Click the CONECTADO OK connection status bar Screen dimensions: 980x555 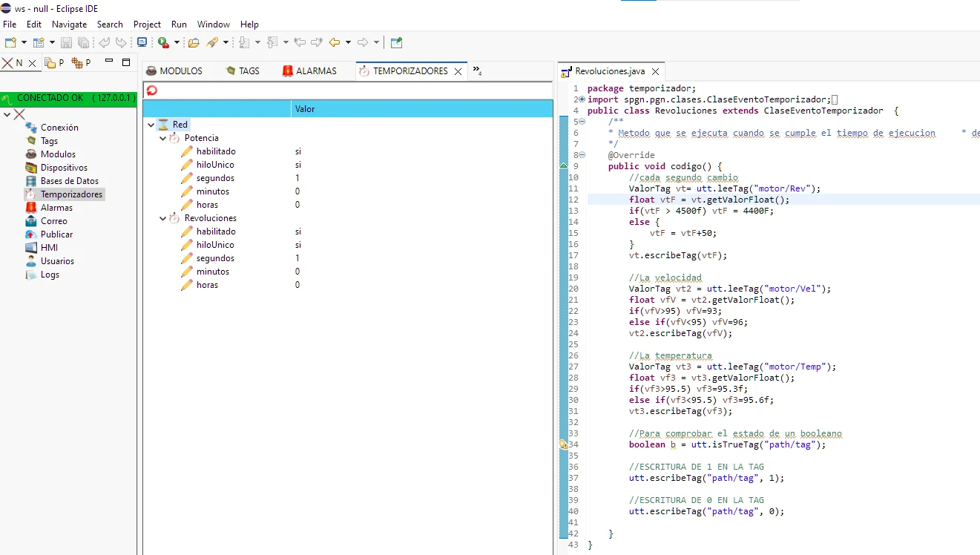(68, 98)
